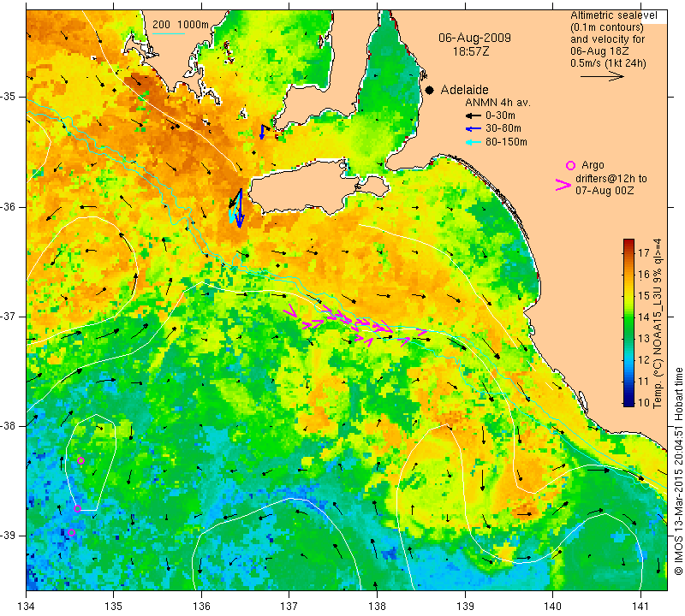Click the temperature color bar
685x616 pixels.
pos(628,323)
